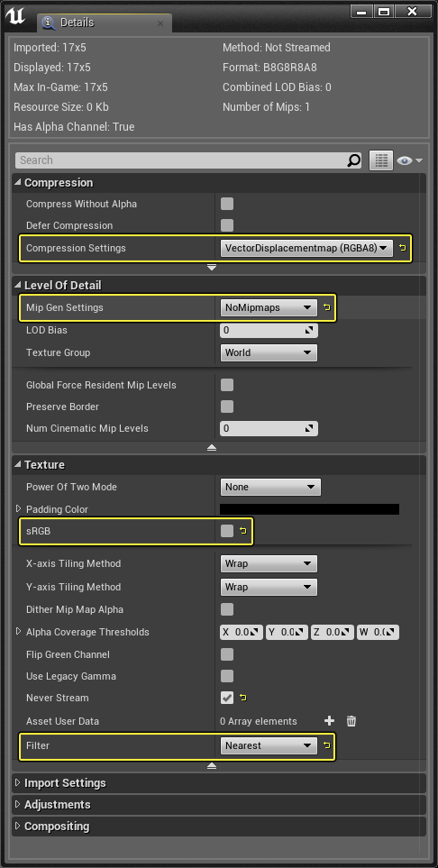Open the Compression Settings dropdown
438x868 pixels.
306,248
